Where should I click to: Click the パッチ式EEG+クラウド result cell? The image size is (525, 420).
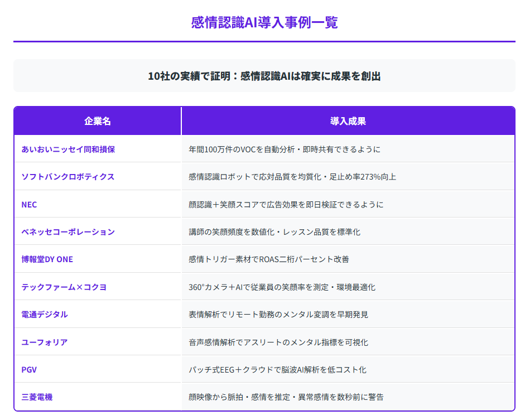(x=277, y=370)
